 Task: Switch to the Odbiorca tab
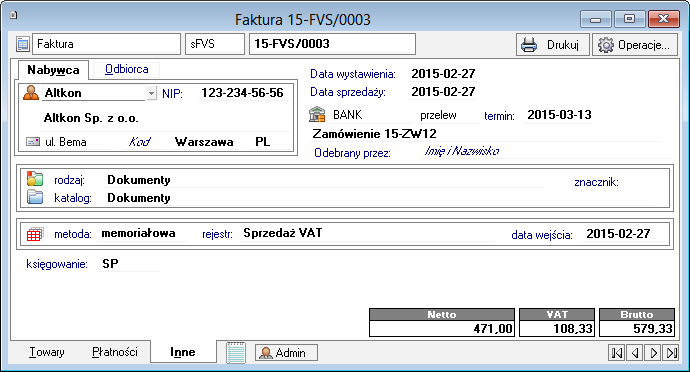point(127,69)
